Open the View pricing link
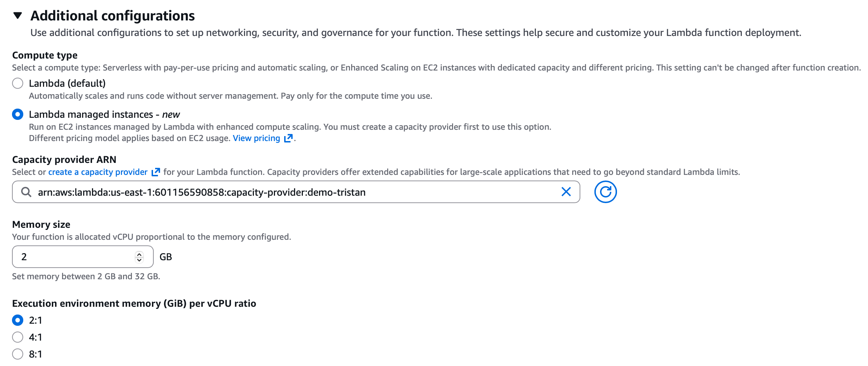Screen dimensions: 868x366 tap(256, 138)
